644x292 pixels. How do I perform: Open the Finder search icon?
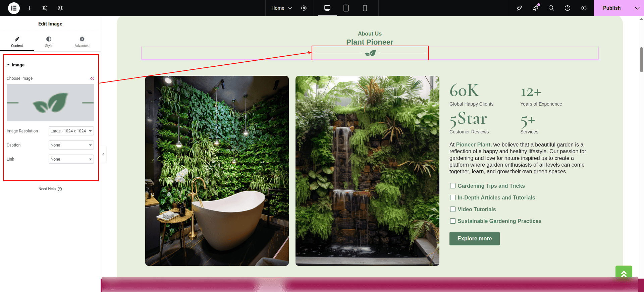(551, 8)
